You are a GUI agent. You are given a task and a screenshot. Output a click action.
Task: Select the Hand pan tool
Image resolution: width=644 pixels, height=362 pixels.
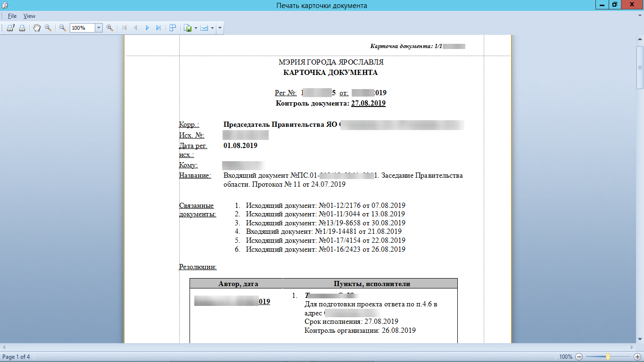point(37,28)
